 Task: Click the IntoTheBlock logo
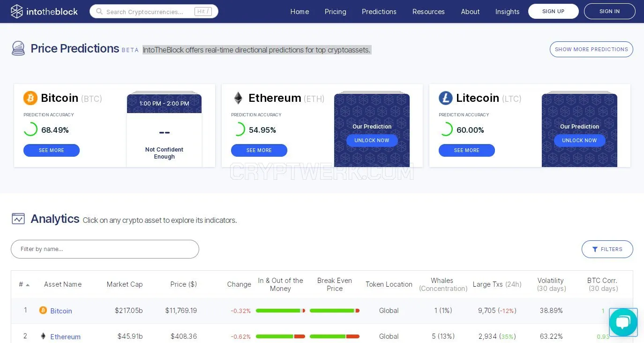tap(45, 11)
